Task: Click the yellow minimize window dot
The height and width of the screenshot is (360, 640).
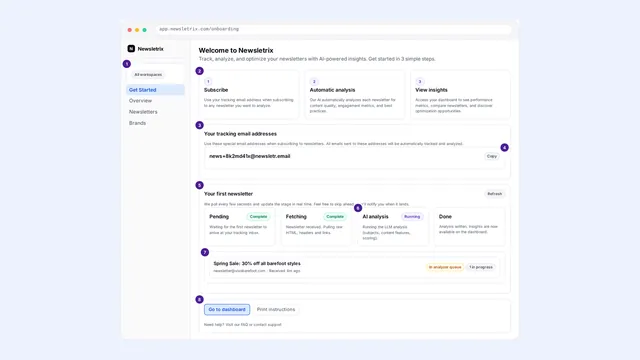Action: [137, 30]
